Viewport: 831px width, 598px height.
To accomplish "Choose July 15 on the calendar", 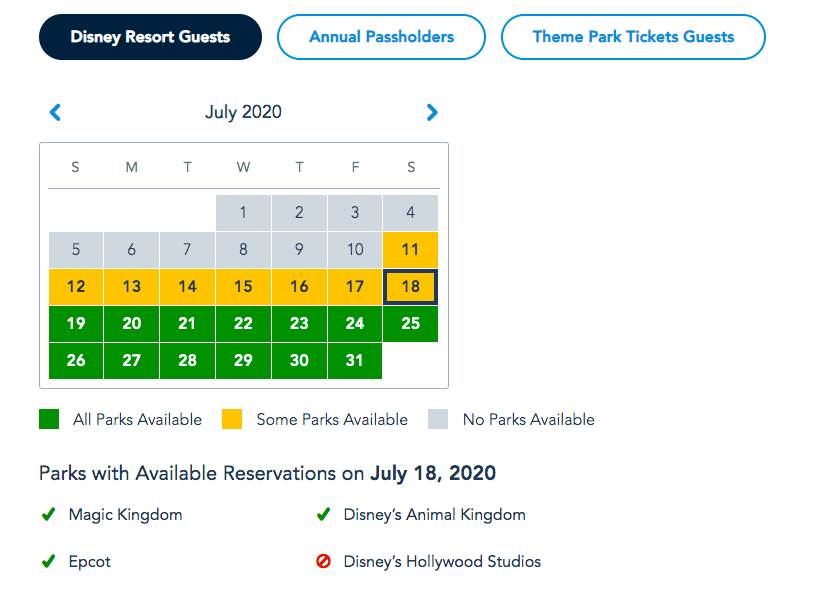I will [x=243, y=287].
